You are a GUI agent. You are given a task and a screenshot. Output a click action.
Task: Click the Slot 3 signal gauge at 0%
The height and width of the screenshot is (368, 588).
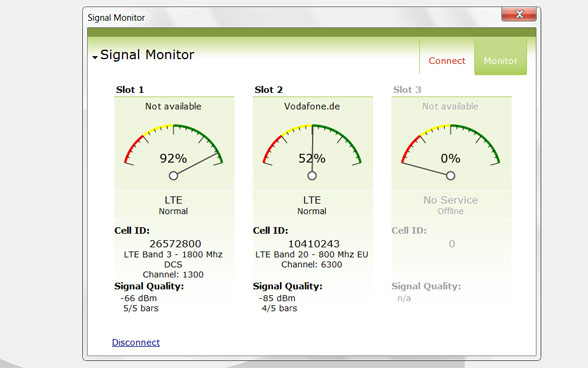450,152
